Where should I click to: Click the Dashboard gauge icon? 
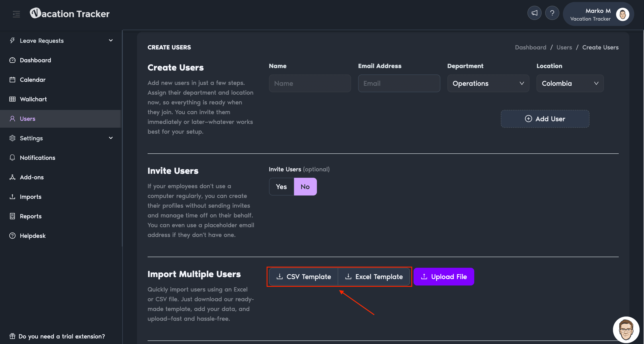click(12, 60)
